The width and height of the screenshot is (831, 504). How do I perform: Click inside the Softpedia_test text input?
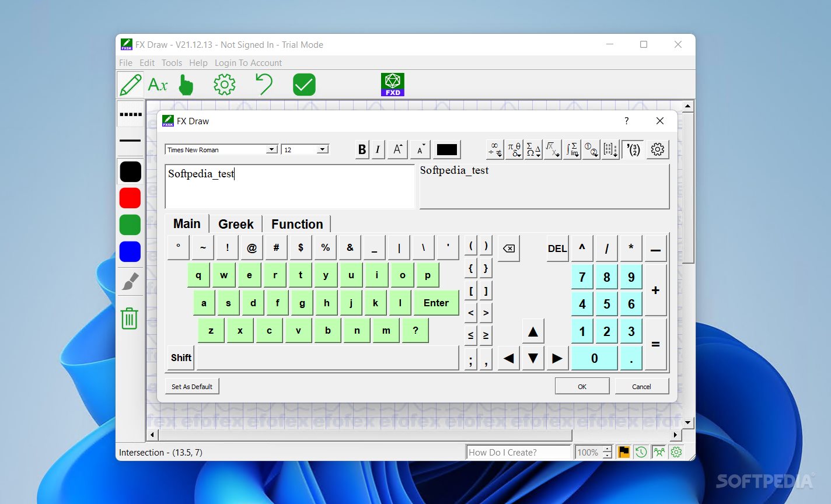point(289,187)
